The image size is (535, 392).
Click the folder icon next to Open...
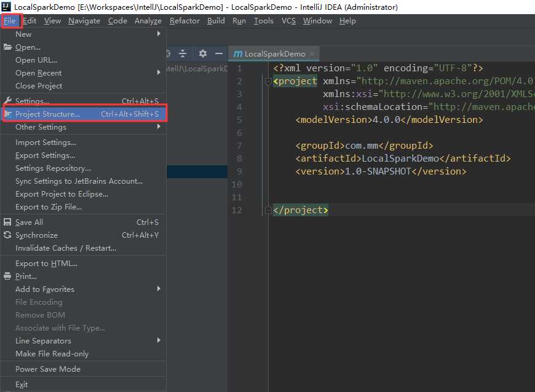point(7,47)
